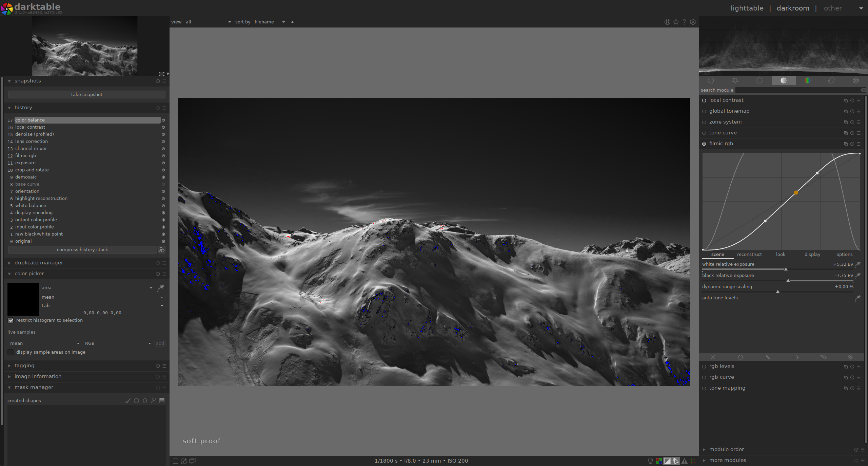Show the favourites module group star icon
The image size is (868, 466).
pos(735,80)
